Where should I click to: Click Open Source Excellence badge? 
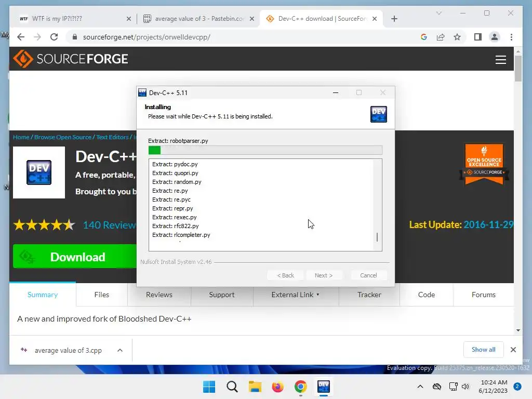(484, 164)
